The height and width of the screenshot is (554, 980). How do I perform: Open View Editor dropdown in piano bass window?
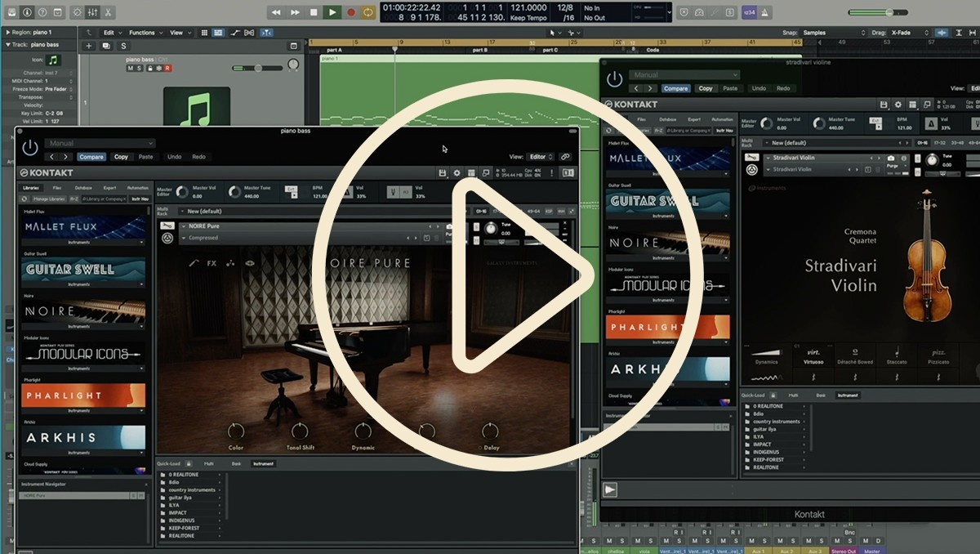[541, 157]
